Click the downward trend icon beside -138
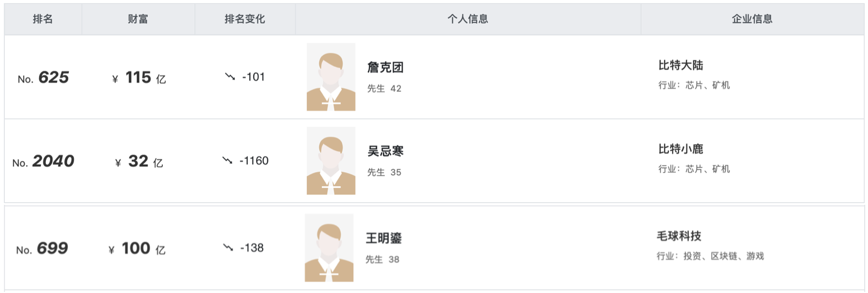Image resolution: width=868 pixels, height=293 pixels. click(228, 248)
